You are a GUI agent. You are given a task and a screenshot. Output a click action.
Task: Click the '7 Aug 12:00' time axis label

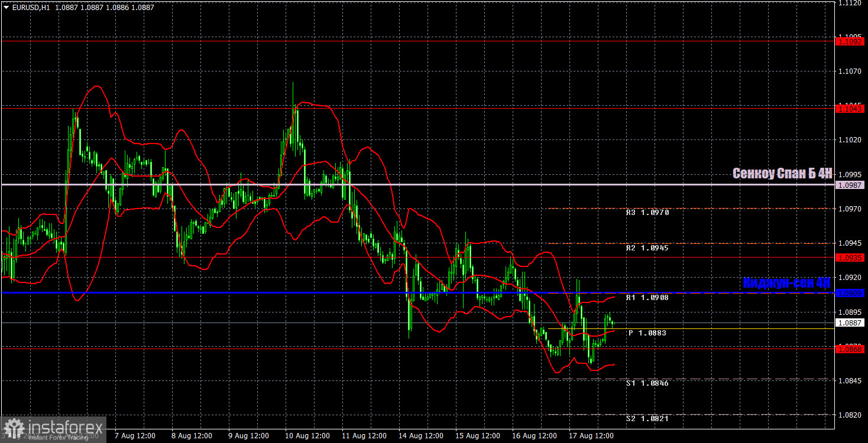135,436
